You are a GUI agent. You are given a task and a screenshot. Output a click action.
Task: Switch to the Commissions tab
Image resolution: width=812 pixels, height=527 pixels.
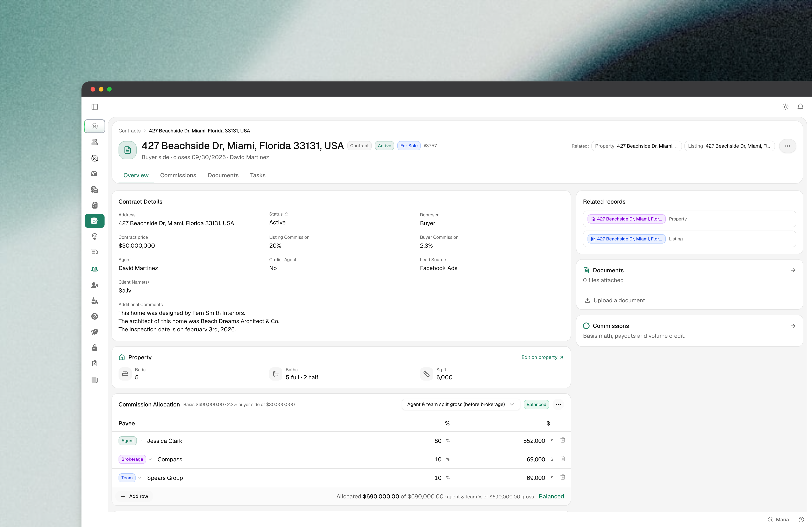click(x=178, y=175)
